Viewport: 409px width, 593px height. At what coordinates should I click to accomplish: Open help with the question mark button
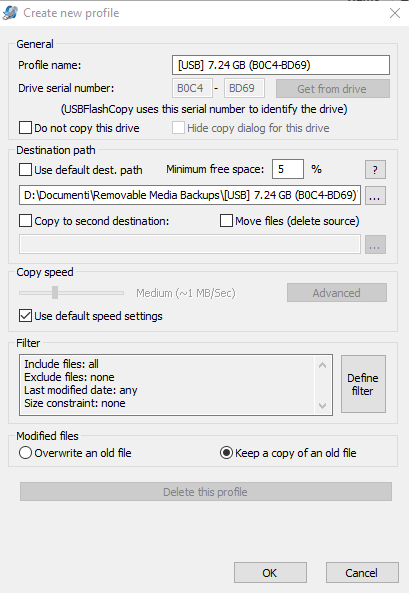pyautogui.click(x=375, y=169)
